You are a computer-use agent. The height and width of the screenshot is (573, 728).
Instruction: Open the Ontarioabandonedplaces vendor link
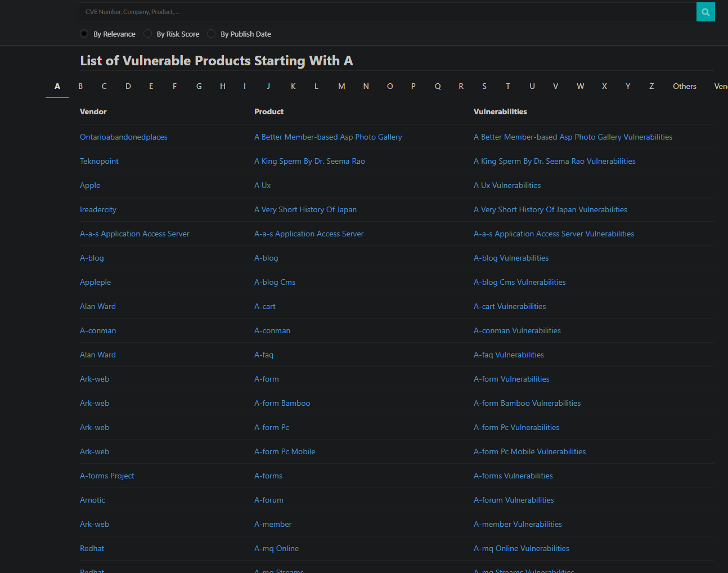(124, 137)
